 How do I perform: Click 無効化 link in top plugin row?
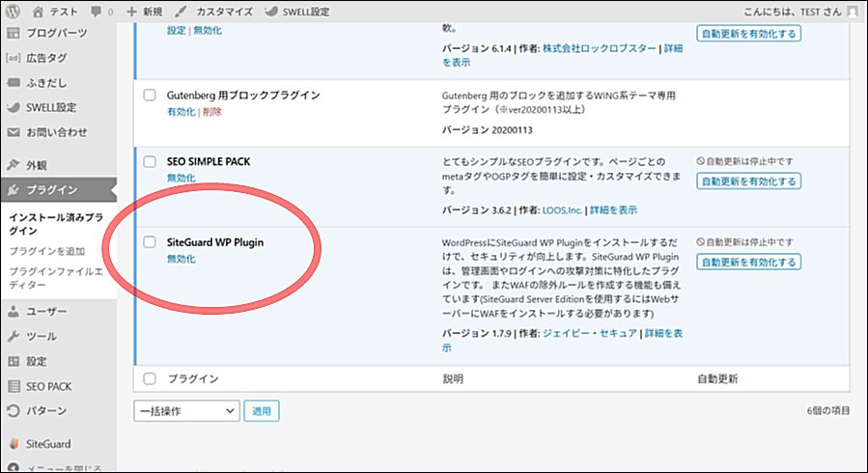208,31
